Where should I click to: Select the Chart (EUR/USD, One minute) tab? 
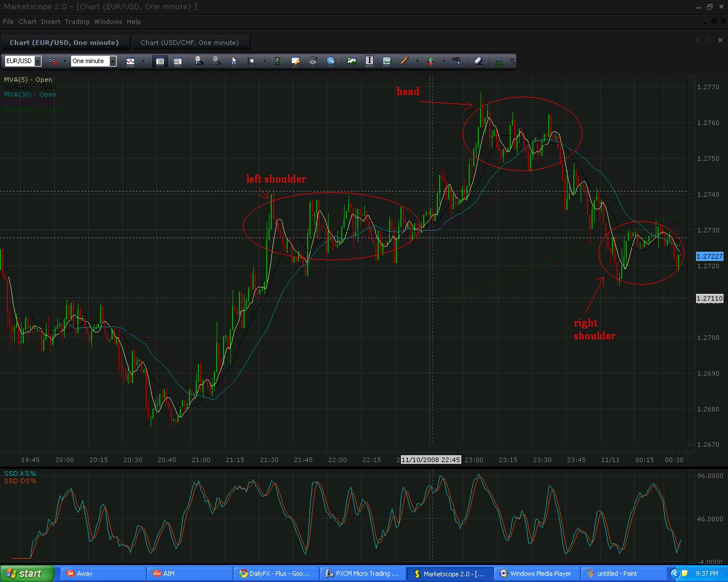pyautogui.click(x=64, y=43)
